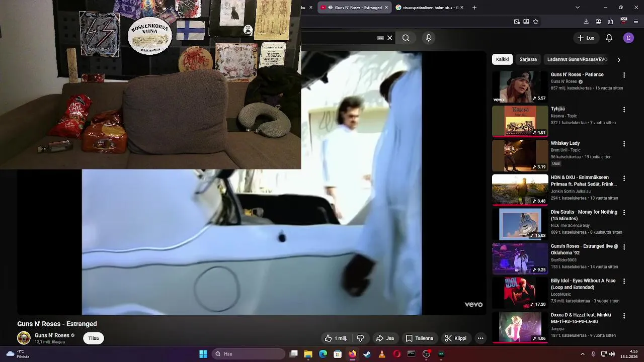The image size is (644, 362).
Task: Open options menu for Billy Idol video
Action: 624,282
